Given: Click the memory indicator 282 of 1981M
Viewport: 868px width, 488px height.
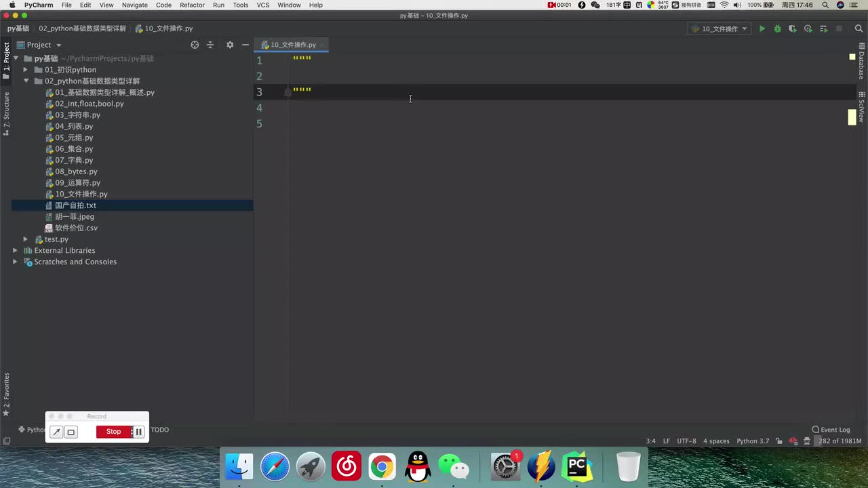Looking at the screenshot, I should [840, 441].
